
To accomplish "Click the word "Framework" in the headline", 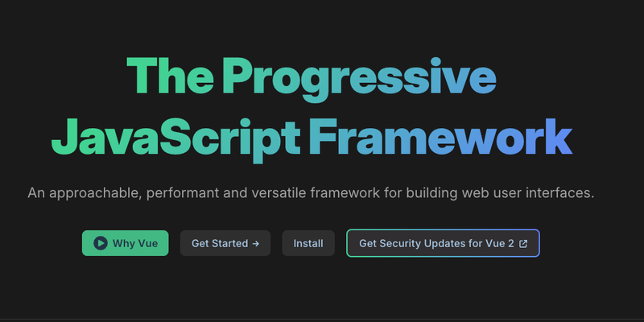I will [x=440, y=136].
